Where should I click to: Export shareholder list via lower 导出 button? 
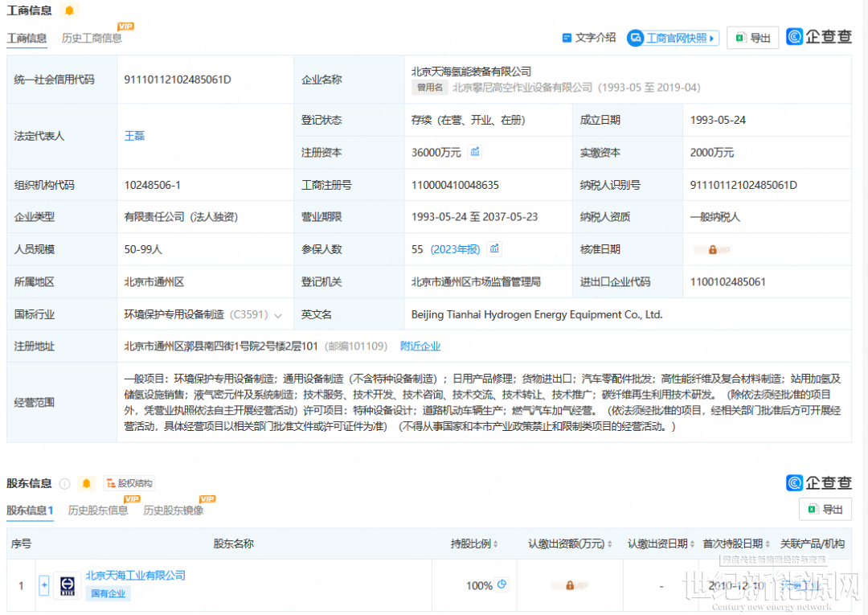pyautogui.click(x=825, y=509)
